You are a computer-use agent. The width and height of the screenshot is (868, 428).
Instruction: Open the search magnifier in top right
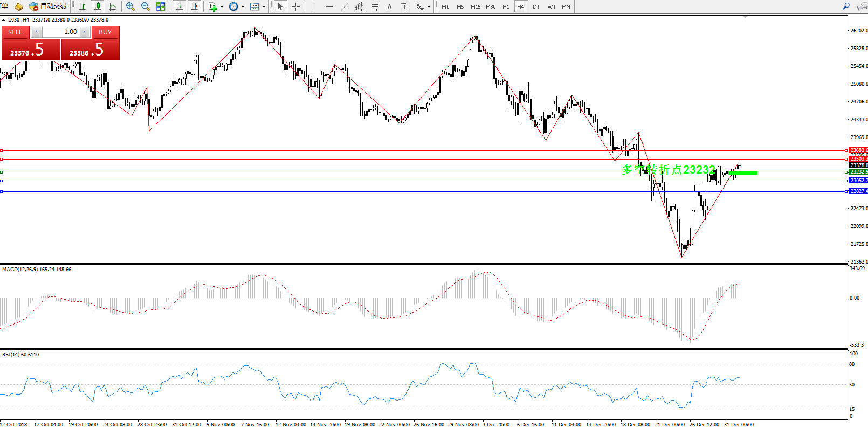coord(846,6)
